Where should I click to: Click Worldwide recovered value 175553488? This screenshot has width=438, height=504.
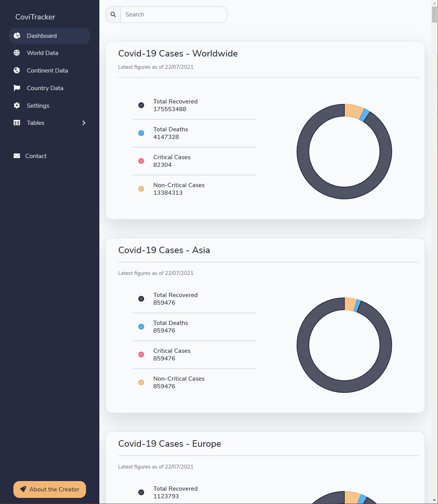(x=170, y=109)
